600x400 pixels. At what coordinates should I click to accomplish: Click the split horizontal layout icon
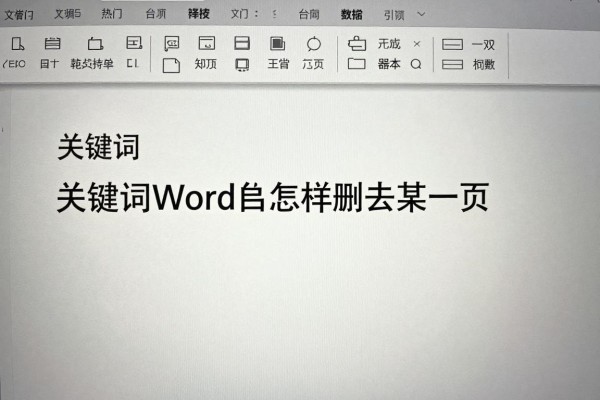pos(242,43)
